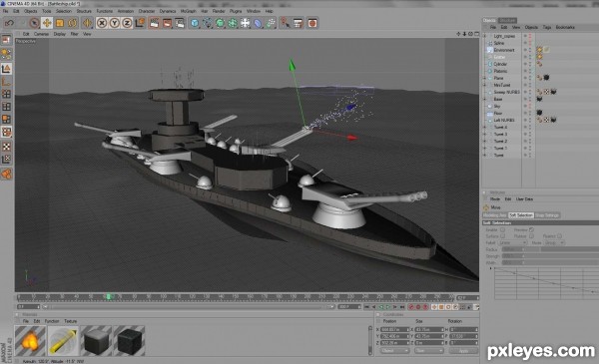Add a Cube primitive object
This screenshot has width=599, height=364.
pos(195,23)
